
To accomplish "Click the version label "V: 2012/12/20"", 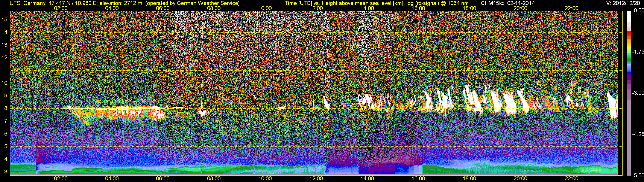I will (623, 3).
